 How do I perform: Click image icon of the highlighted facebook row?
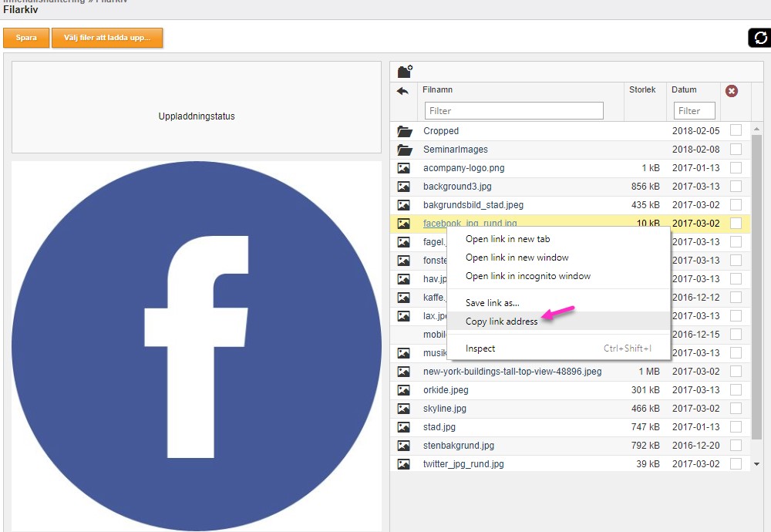tap(404, 224)
